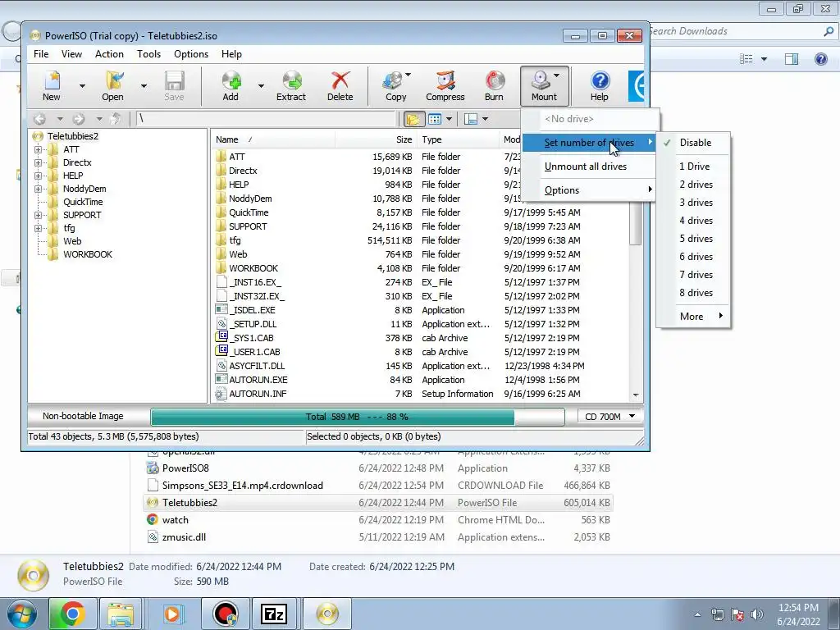Expand the tfg tree node
The height and width of the screenshot is (630, 840).
click(x=38, y=228)
